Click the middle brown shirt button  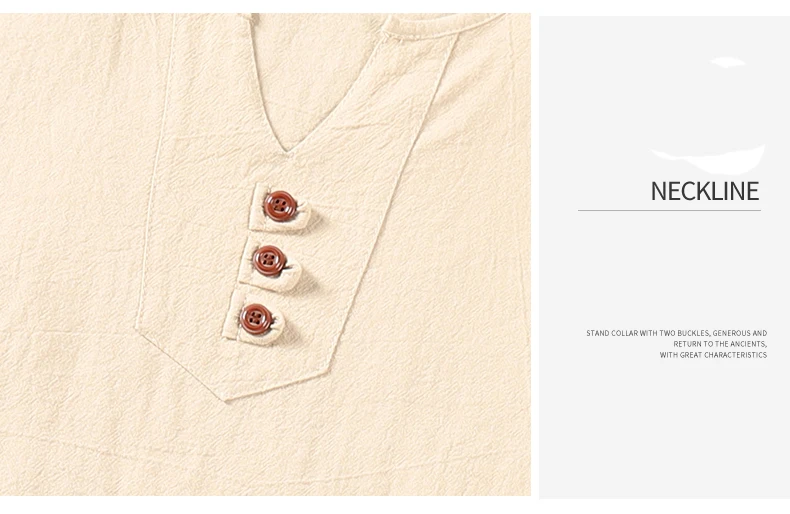269,261
